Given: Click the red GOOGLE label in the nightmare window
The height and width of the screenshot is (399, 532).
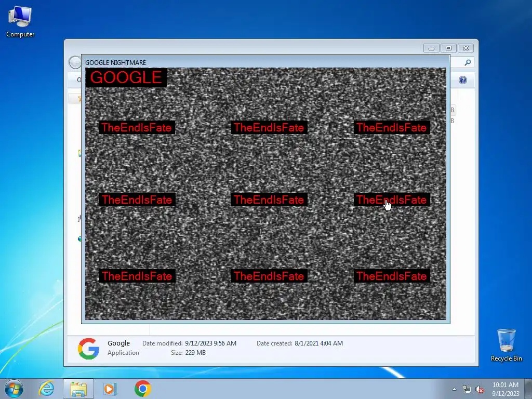Looking at the screenshot, I should click(x=126, y=77).
